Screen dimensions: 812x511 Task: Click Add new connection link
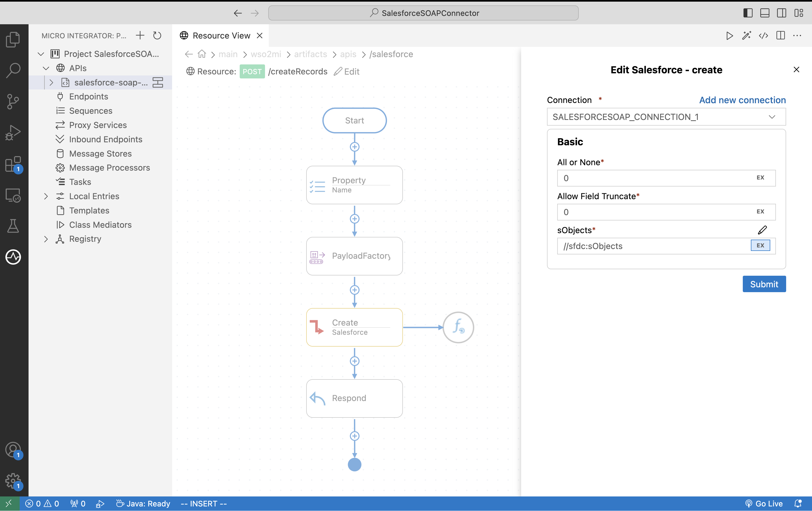pyautogui.click(x=742, y=100)
